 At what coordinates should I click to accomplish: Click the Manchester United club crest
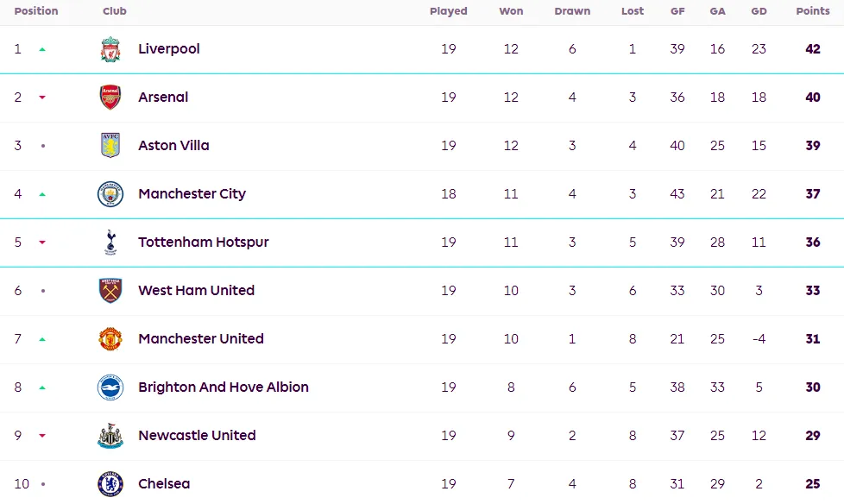(x=110, y=339)
